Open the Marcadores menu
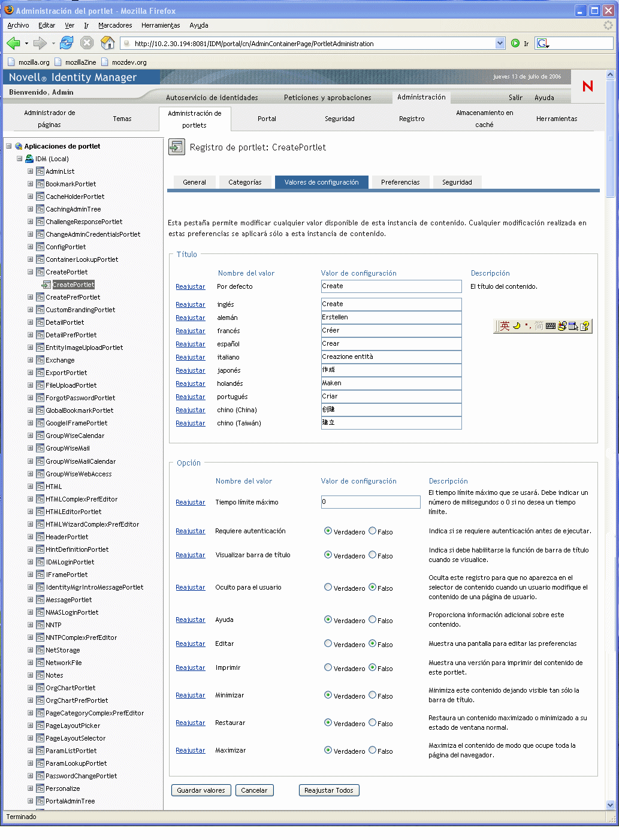The width and height of the screenshot is (619, 840). 115,25
